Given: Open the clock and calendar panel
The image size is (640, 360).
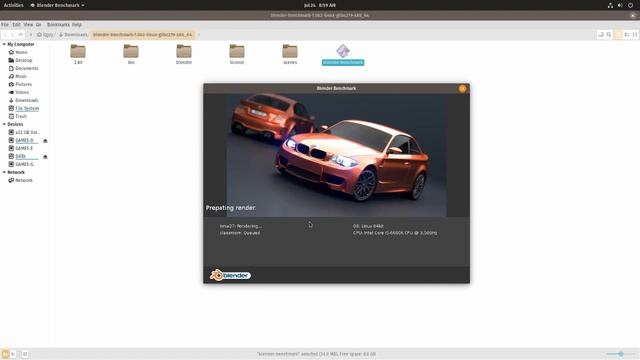Looking at the screenshot, I should pyautogui.click(x=320, y=5).
